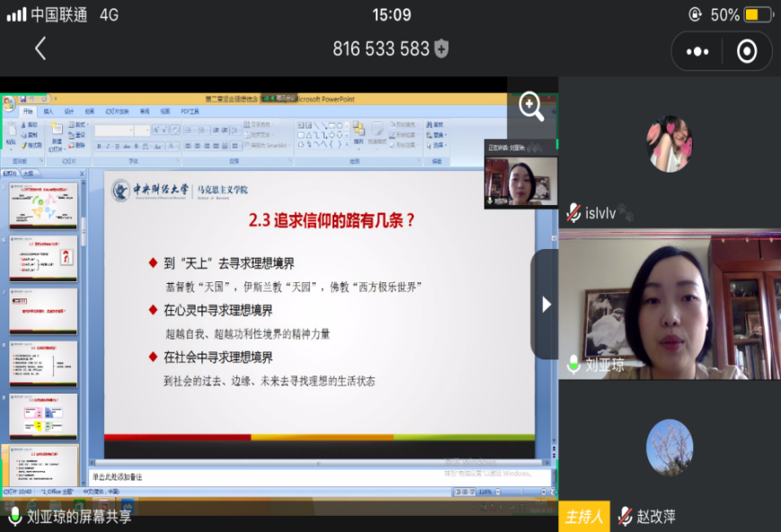
Task: Open the font name combo box in ribbon
Action: point(113,131)
